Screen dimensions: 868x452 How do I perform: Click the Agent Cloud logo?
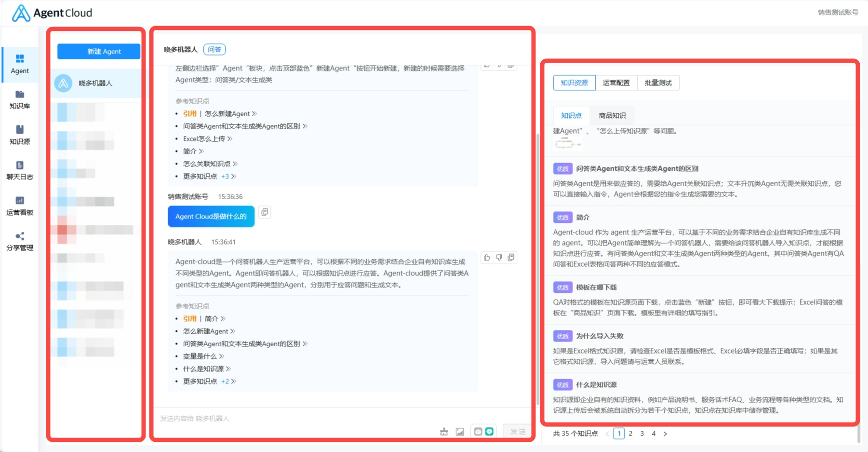52,13
